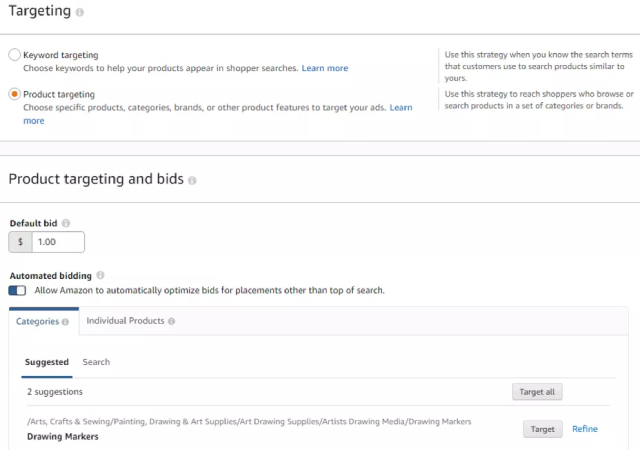
Task: Select the Suggested sub-tab
Action: pyautogui.click(x=47, y=362)
